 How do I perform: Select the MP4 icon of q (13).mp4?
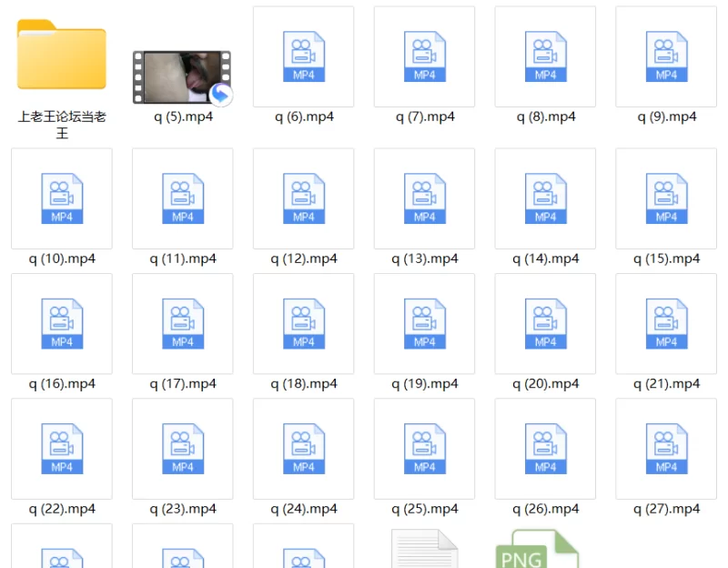pyautogui.click(x=424, y=198)
